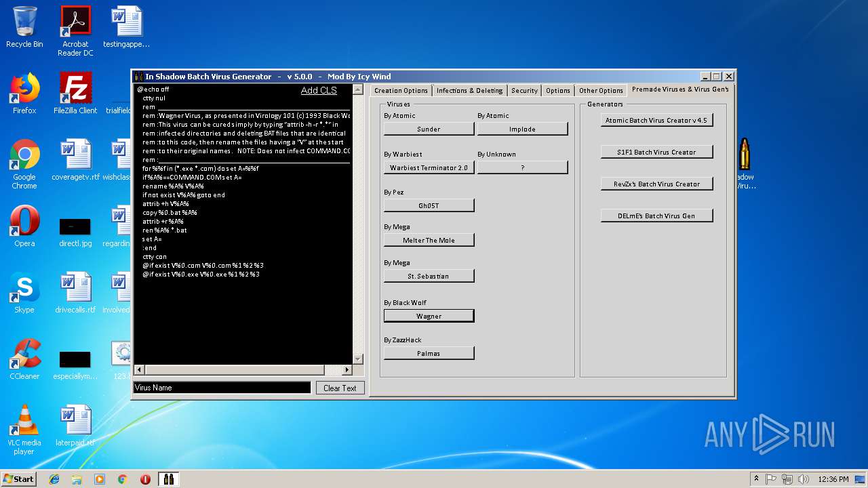Open coveragetv.rtf document icon
The image size is (868, 488).
(75, 160)
